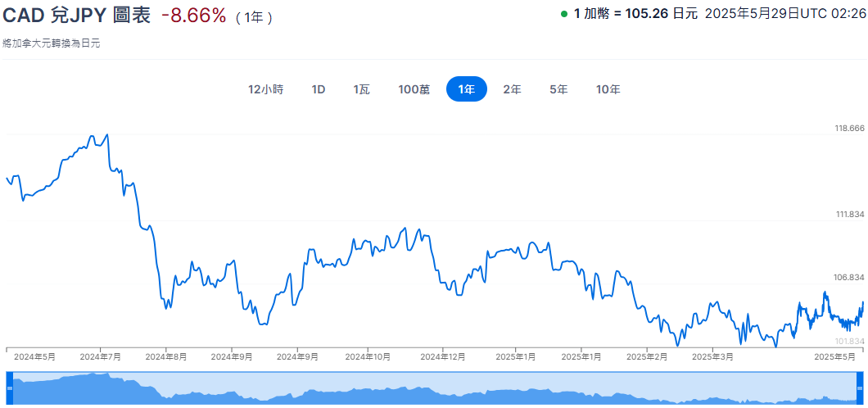
Task: Click the right handle of range slider
Action: [860, 388]
